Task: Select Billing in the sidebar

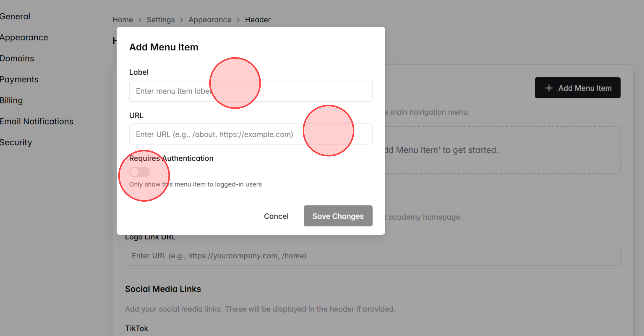Action: tap(11, 100)
